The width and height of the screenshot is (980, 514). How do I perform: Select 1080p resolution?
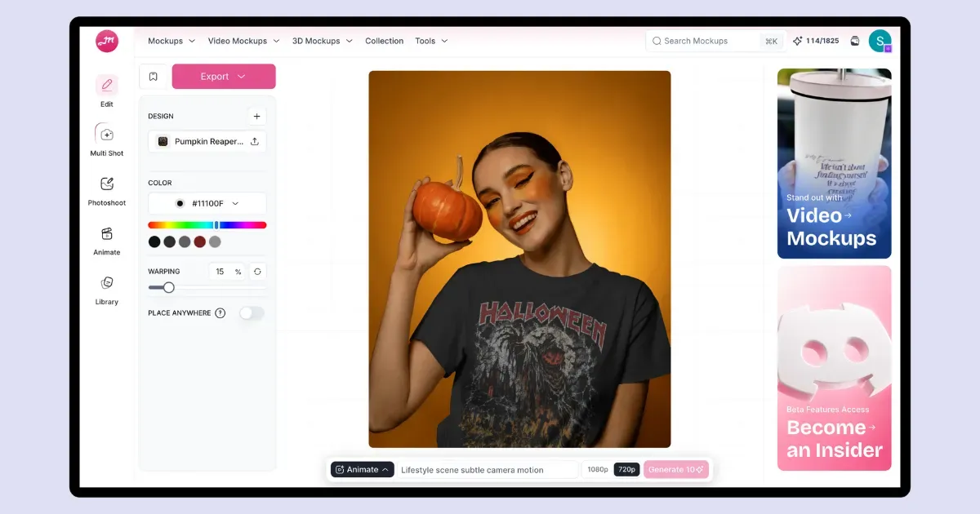pyautogui.click(x=598, y=469)
